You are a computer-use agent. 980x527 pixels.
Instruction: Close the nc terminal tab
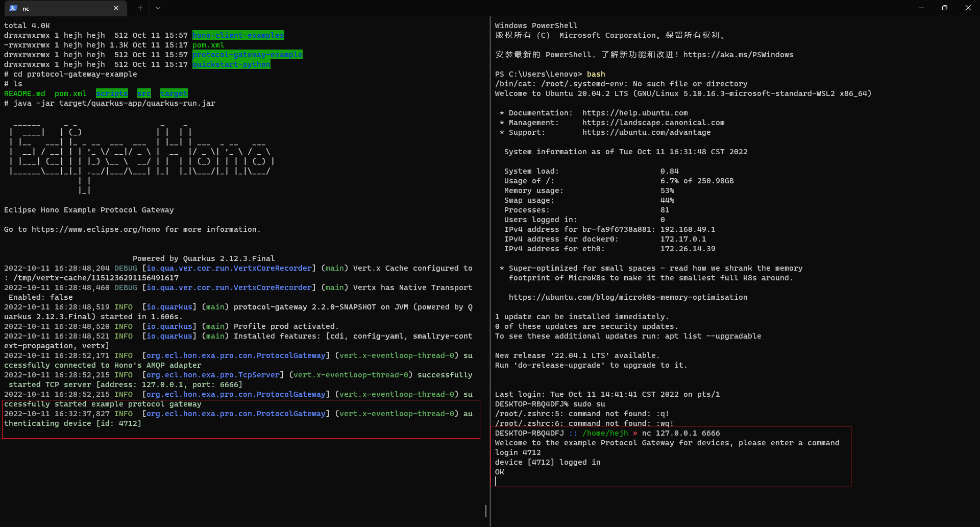coord(116,8)
